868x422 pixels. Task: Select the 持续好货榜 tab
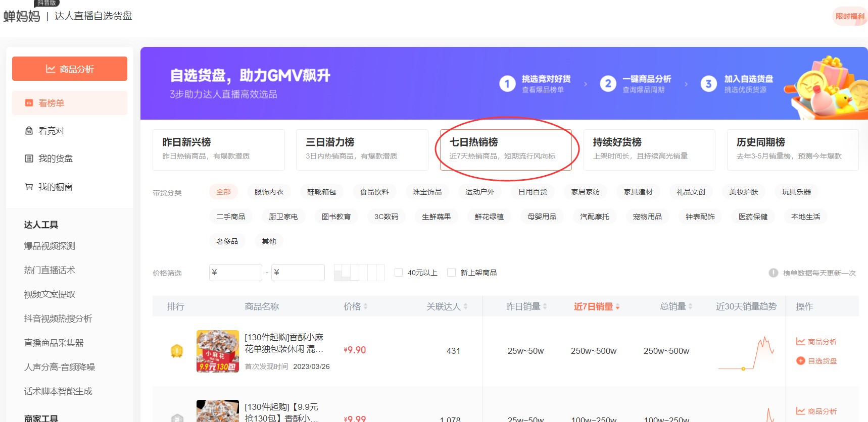click(649, 149)
